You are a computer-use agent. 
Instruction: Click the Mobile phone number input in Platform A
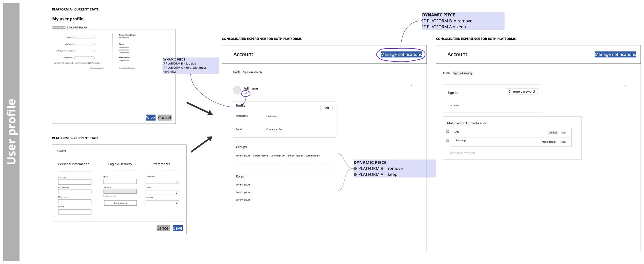tap(84, 51)
